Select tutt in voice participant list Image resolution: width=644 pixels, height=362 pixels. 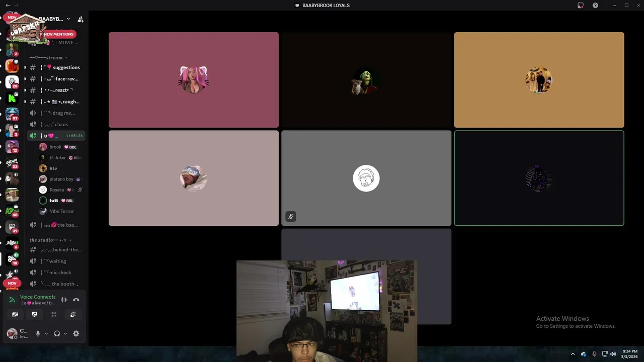60,201
